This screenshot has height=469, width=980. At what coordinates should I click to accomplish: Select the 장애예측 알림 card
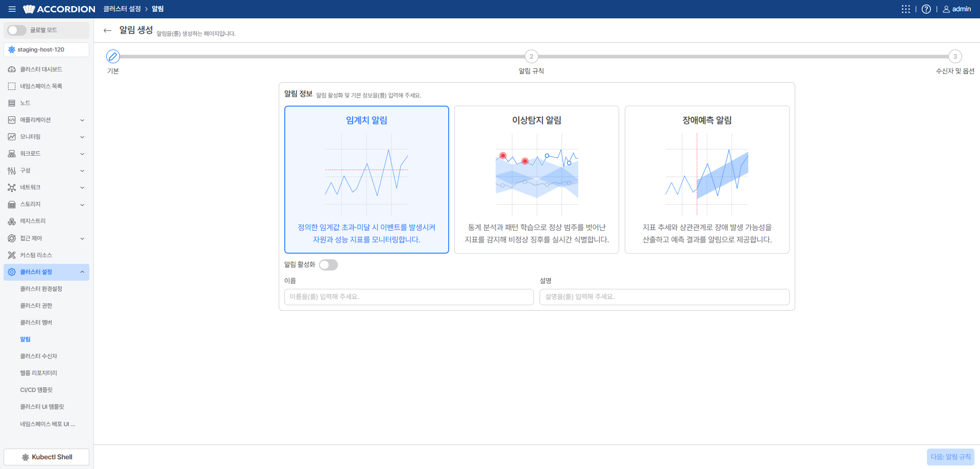[707, 180]
